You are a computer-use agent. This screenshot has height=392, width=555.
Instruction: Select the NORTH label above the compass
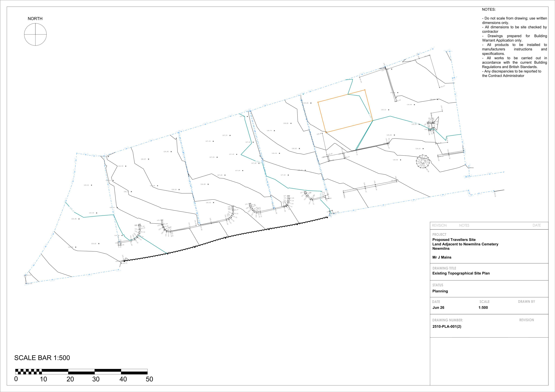point(35,19)
